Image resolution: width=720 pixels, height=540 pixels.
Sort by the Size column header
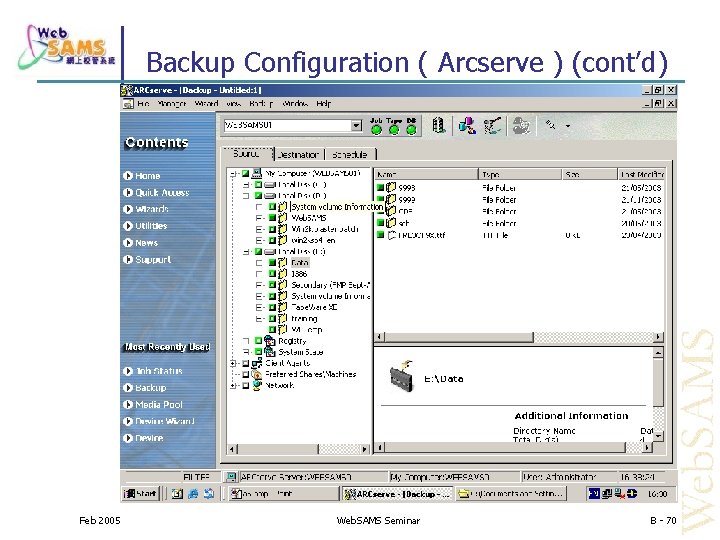click(590, 174)
